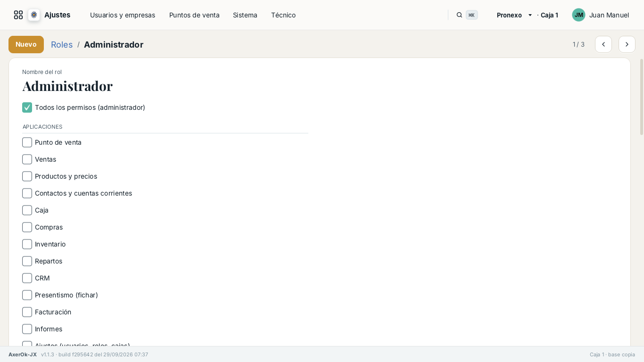The height and width of the screenshot is (362, 644).
Task: Enable the Caja application checkbox
Action: [27, 210]
